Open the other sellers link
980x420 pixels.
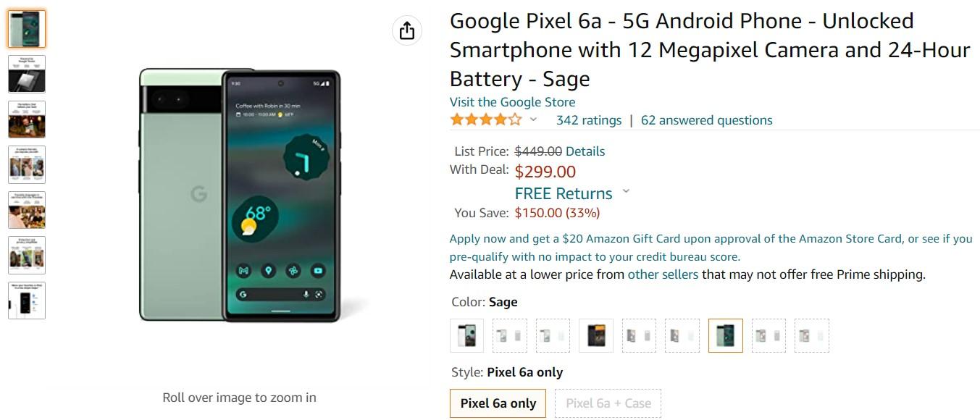[x=663, y=274]
